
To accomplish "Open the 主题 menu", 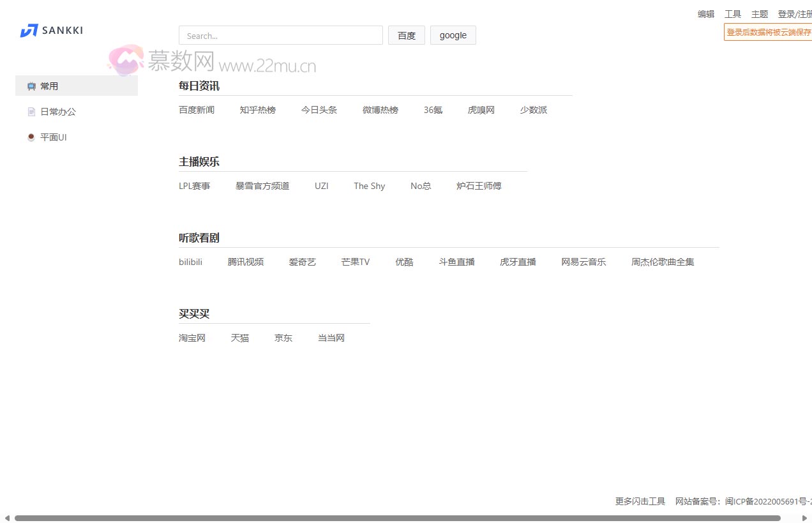I will click(x=760, y=13).
